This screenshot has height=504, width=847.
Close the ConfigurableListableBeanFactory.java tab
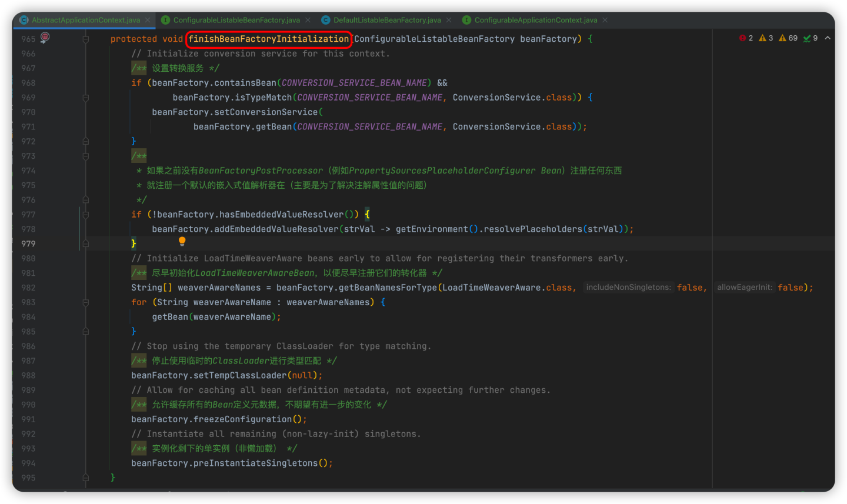[x=308, y=20]
